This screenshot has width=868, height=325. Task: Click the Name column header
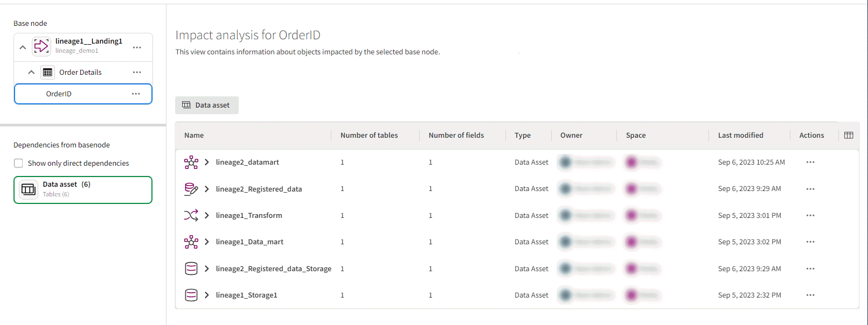click(194, 135)
